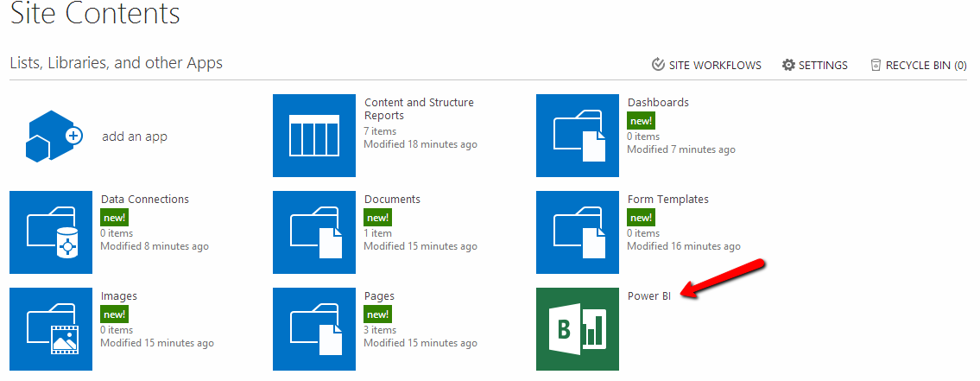The image size is (980, 381).
Task: Open the Pages library tile icon
Action: pyautogui.click(x=314, y=329)
